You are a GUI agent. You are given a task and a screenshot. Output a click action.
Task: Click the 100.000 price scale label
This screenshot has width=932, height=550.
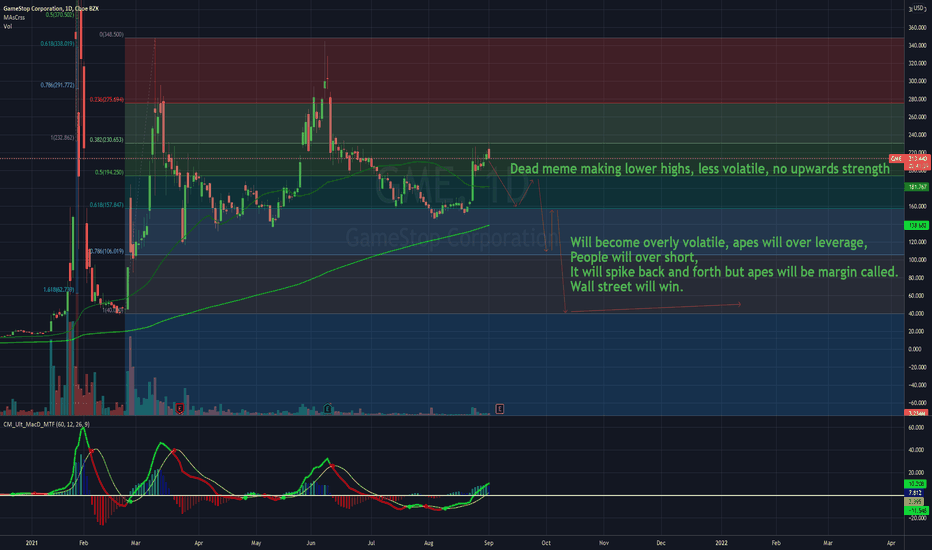click(917, 260)
